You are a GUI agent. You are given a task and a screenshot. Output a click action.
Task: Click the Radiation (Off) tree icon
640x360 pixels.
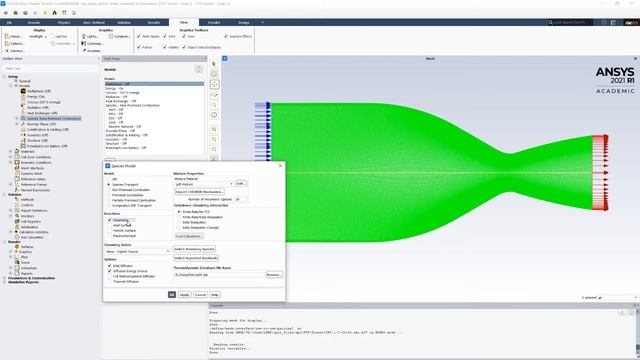23,107
